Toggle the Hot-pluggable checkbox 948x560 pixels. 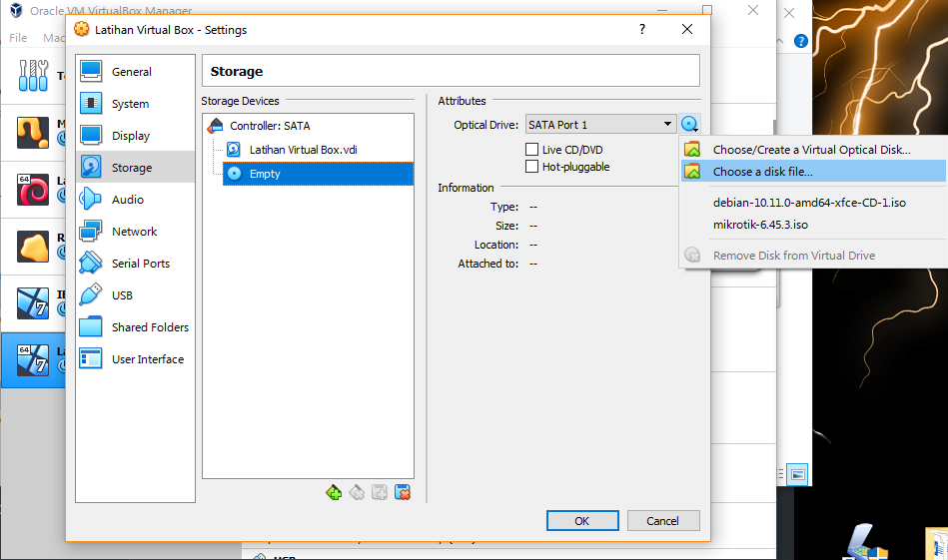(532, 167)
